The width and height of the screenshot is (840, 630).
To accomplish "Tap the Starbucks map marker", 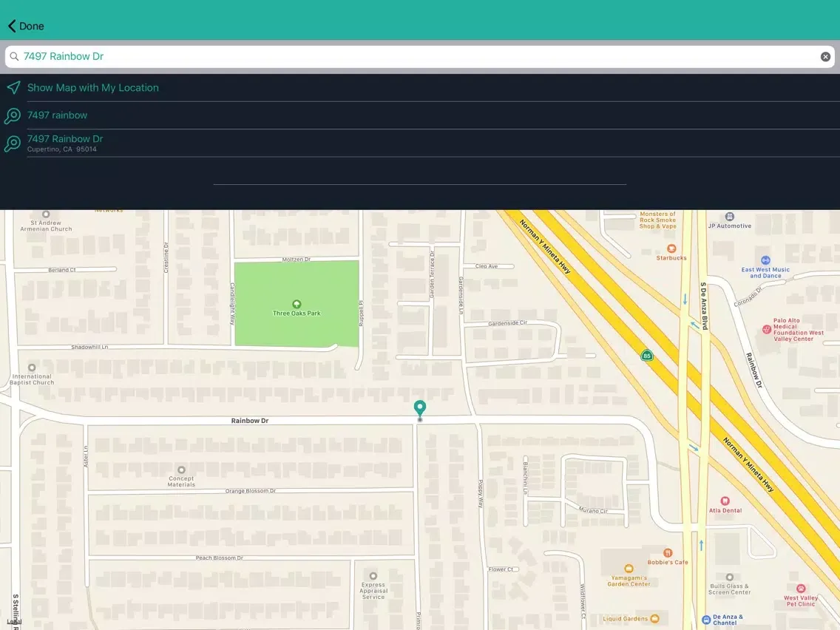I will coord(671,248).
